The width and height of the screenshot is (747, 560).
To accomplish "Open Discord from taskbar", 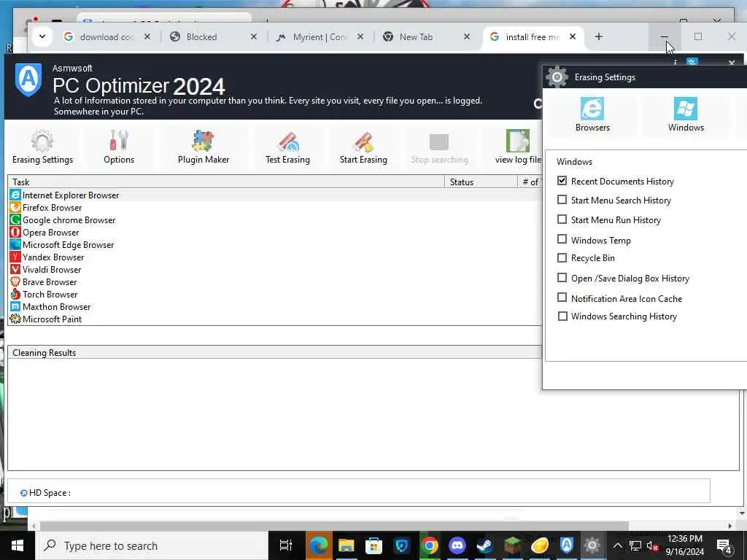I will (x=457, y=545).
